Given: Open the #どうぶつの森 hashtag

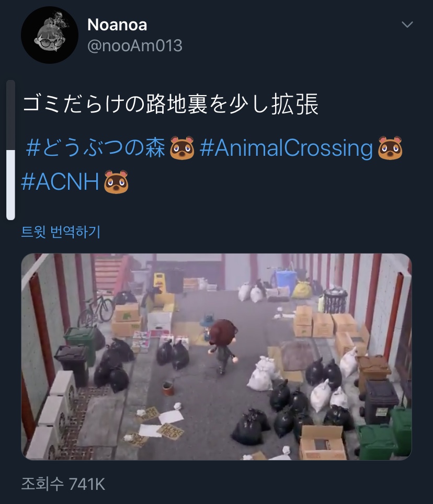Looking at the screenshot, I should pos(96,148).
